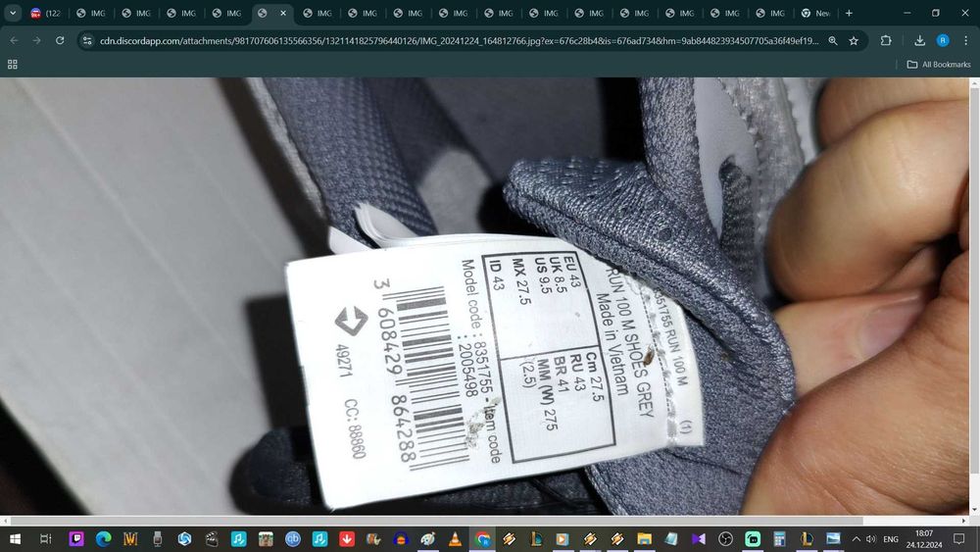
Task: Open VLC media player from taskbar
Action: (455, 539)
